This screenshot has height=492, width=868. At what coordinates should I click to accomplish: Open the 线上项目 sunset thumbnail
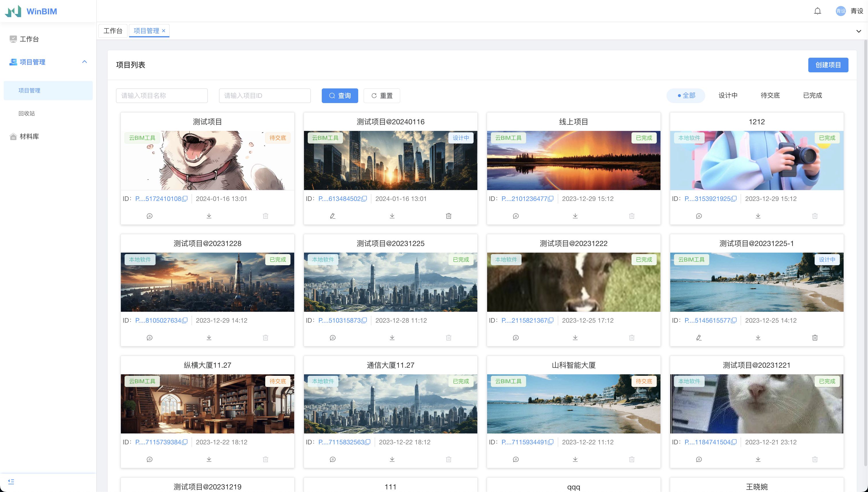[574, 160]
